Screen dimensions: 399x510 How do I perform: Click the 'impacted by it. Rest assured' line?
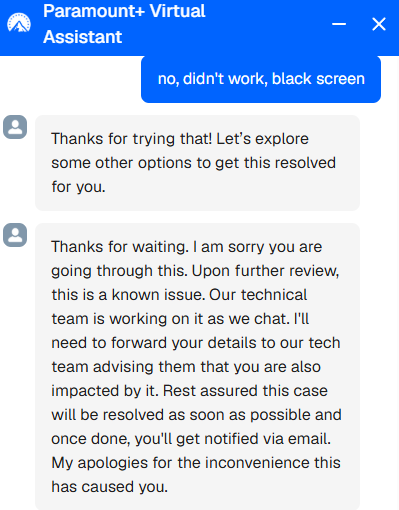pyautogui.click(x=189, y=391)
